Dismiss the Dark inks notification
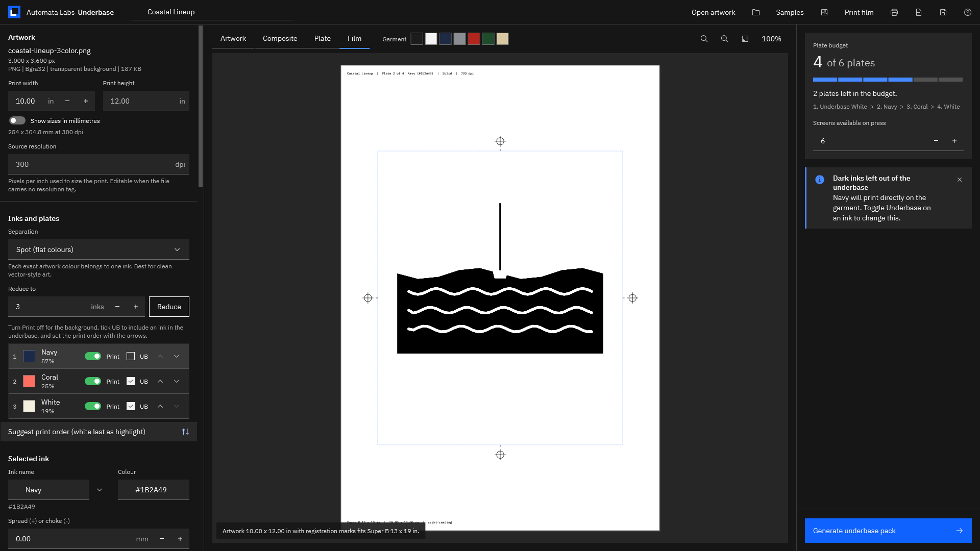980x551 pixels. tap(960, 180)
